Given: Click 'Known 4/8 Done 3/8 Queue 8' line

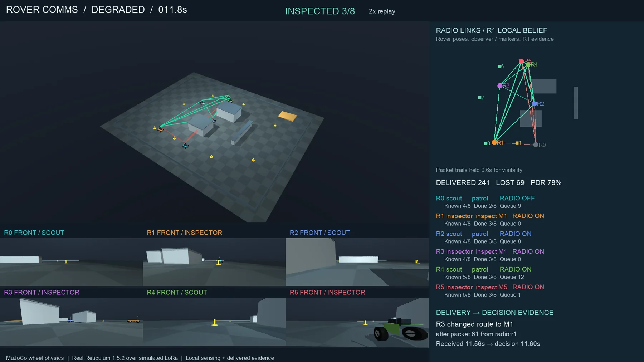Looking at the screenshot, I should [x=482, y=241].
